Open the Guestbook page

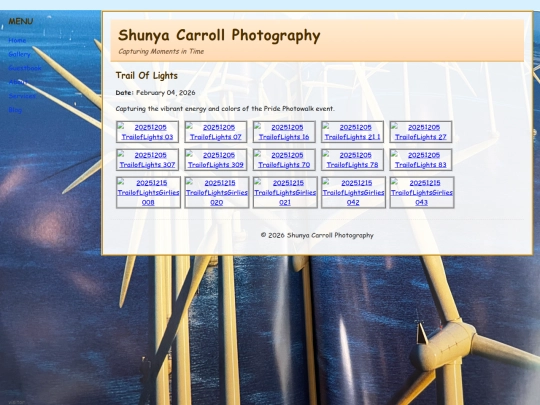click(x=25, y=68)
